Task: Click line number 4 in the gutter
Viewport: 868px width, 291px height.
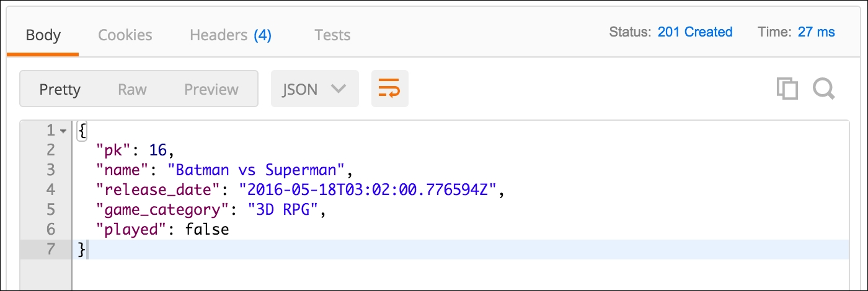Action: (x=50, y=189)
